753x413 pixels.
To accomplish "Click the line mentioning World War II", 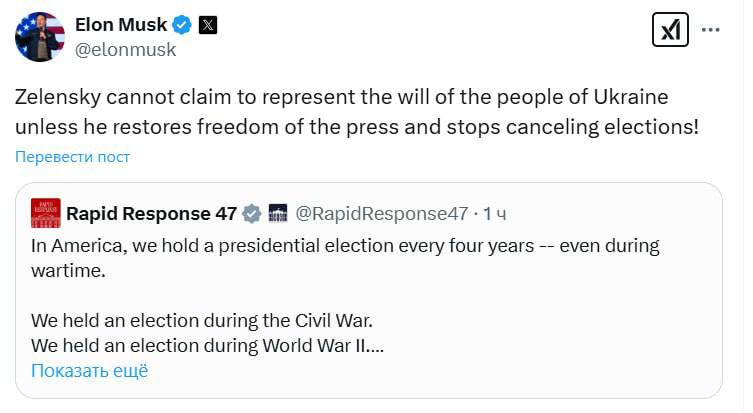I will coord(208,347).
